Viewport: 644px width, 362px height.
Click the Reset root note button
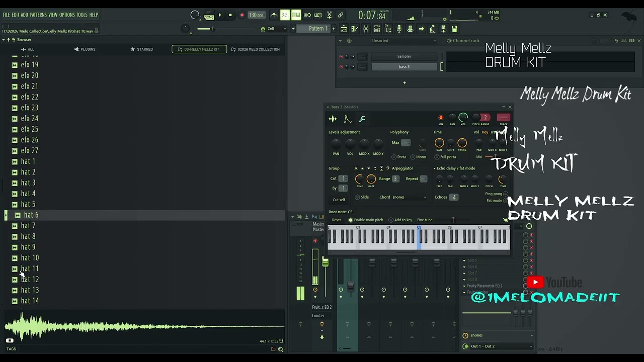coord(336,220)
